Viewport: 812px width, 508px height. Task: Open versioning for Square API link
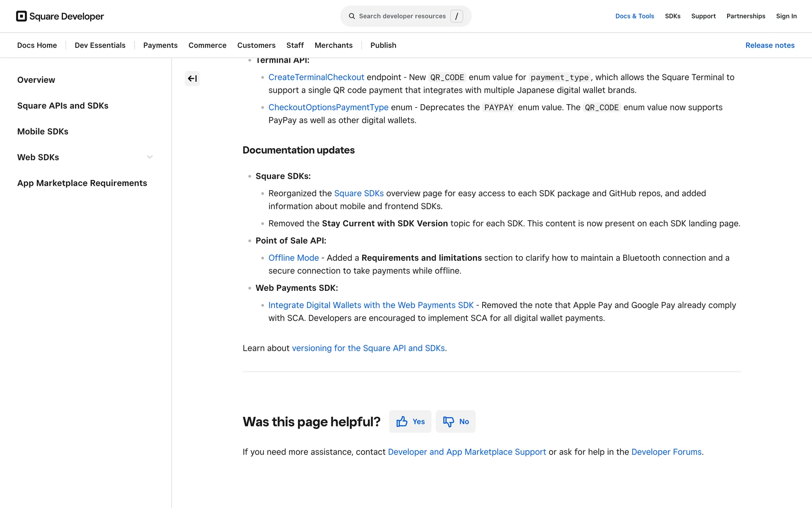tap(368, 348)
